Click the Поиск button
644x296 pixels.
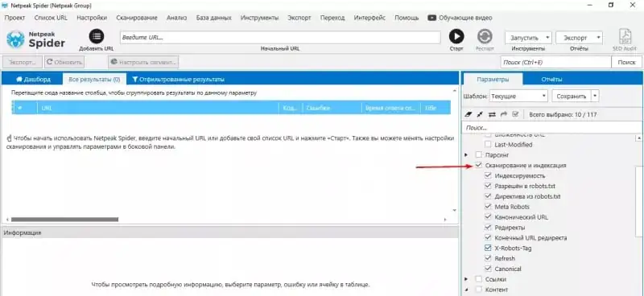[x=626, y=63]
